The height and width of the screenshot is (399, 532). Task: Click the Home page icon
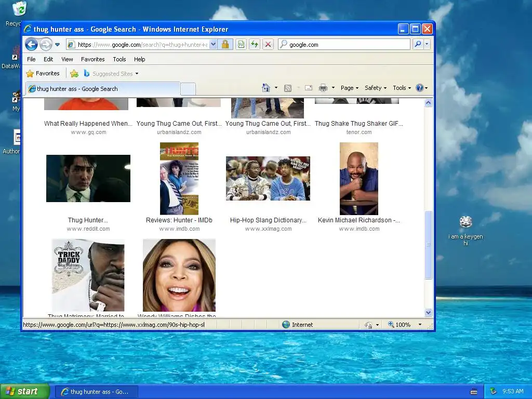(x=265, y=88)
